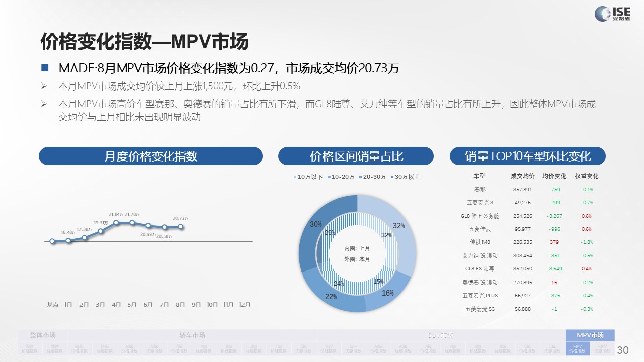This screenshot has width=644, height=362.
Task: Select the 五菱宏光S table row name
Action: 480,203
